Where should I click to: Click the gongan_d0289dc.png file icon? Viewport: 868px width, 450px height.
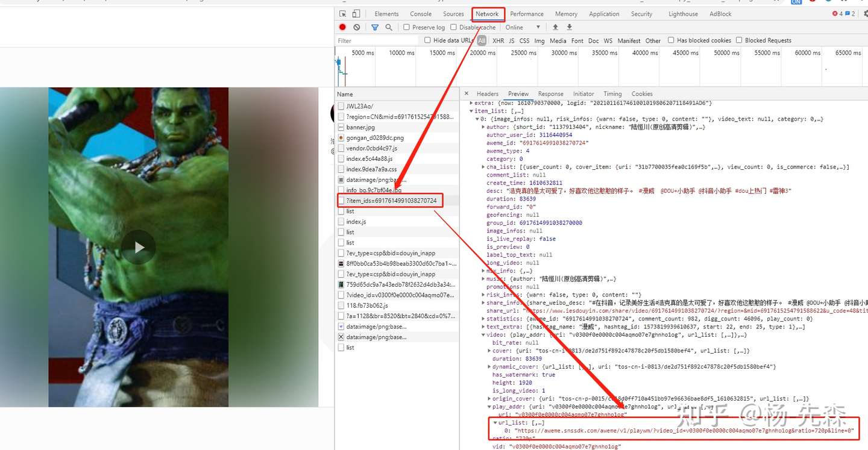pos(341,137)
